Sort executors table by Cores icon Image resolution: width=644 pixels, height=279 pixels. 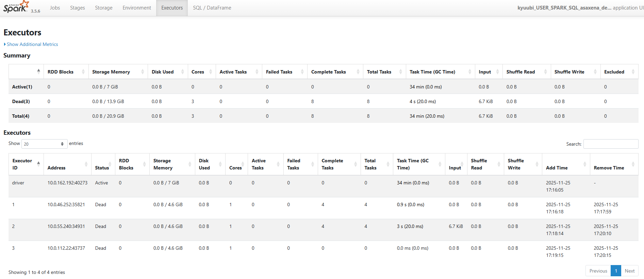(243, 164)
